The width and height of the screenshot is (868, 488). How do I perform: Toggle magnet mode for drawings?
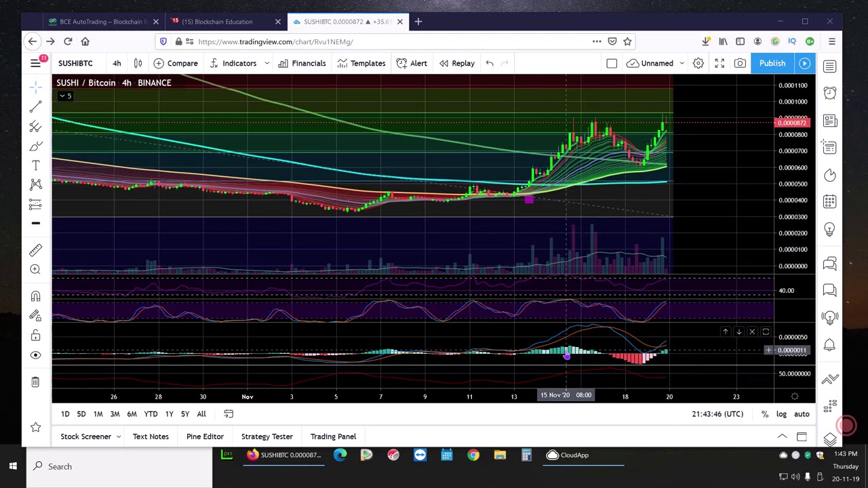(35, 296)
